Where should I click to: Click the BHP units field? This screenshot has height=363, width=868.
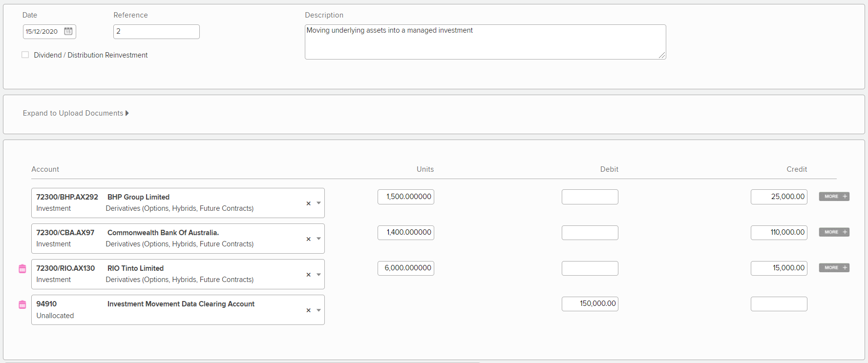[405, 197]
